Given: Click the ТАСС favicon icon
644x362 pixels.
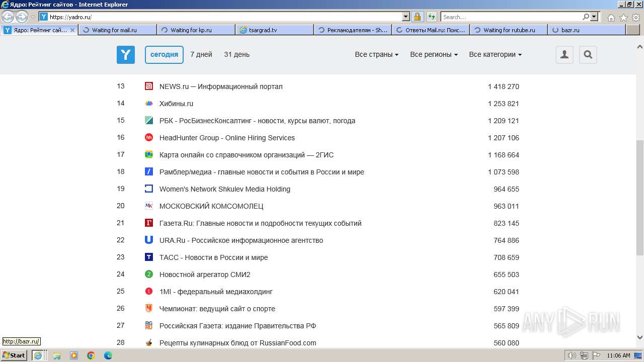Looking at the screenshot, I should (149, 257).
